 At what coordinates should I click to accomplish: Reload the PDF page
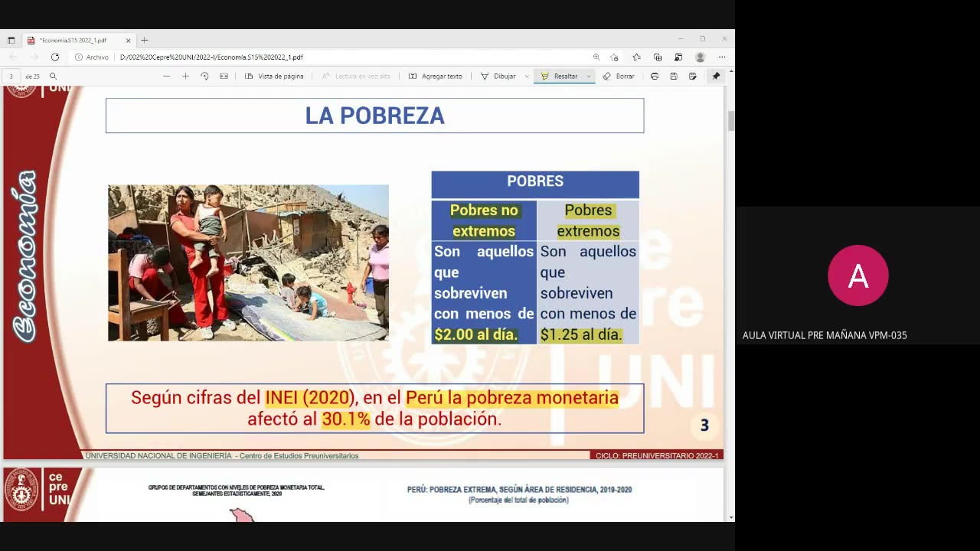(x=54, y=57)
